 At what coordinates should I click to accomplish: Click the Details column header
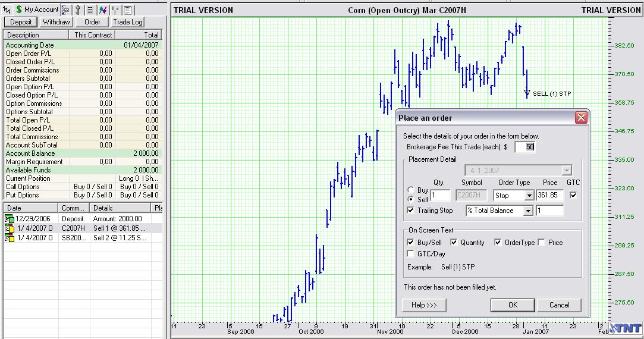(x=120, y=208)
